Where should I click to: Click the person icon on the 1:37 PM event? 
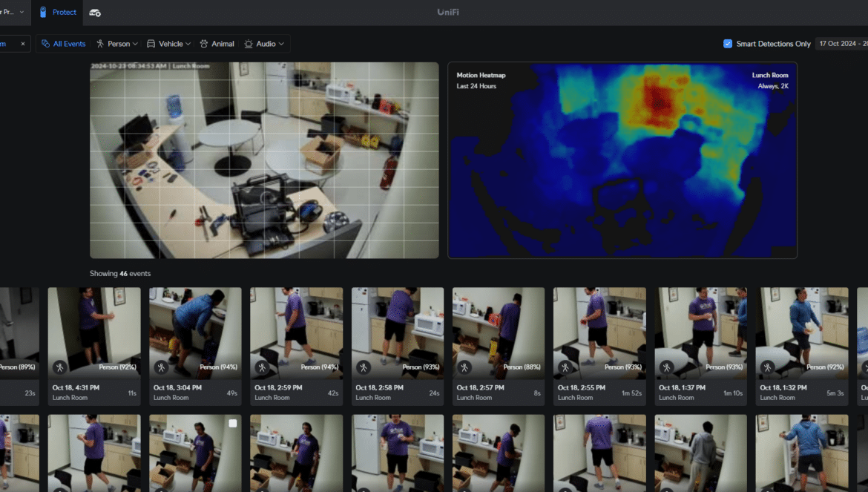(666, 367)
